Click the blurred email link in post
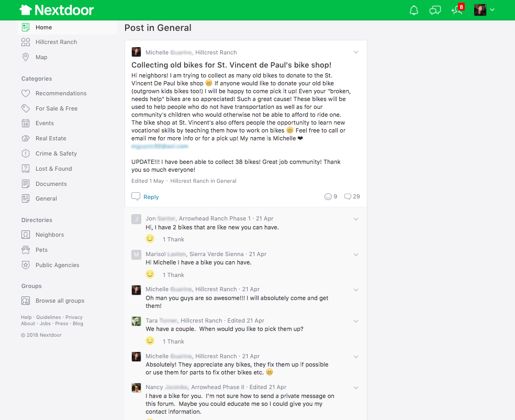515x420 pixels. 160,146
